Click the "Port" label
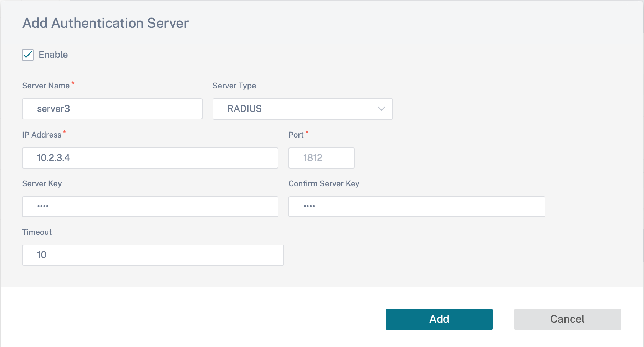Screen dimensions: 644x347 296,135
